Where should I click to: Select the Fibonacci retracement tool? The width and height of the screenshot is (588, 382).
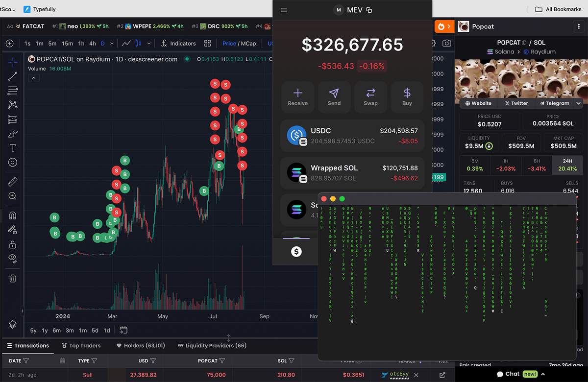coord(13,91)
